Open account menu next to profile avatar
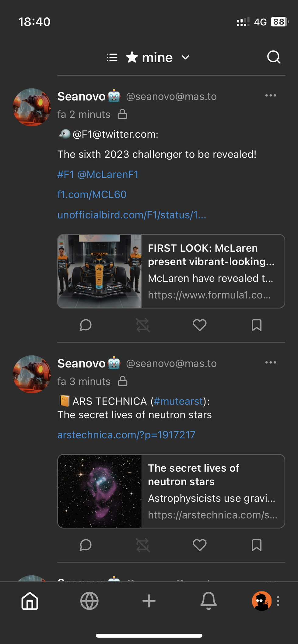Viewport: 298px width, 644px height. point(278,601)
